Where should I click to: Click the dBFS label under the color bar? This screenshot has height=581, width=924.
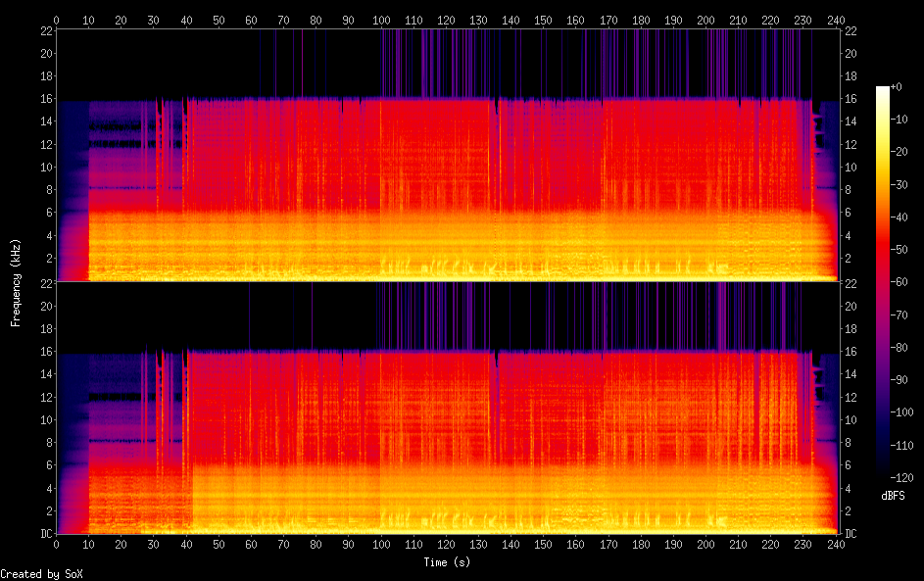tap(893, 496)
